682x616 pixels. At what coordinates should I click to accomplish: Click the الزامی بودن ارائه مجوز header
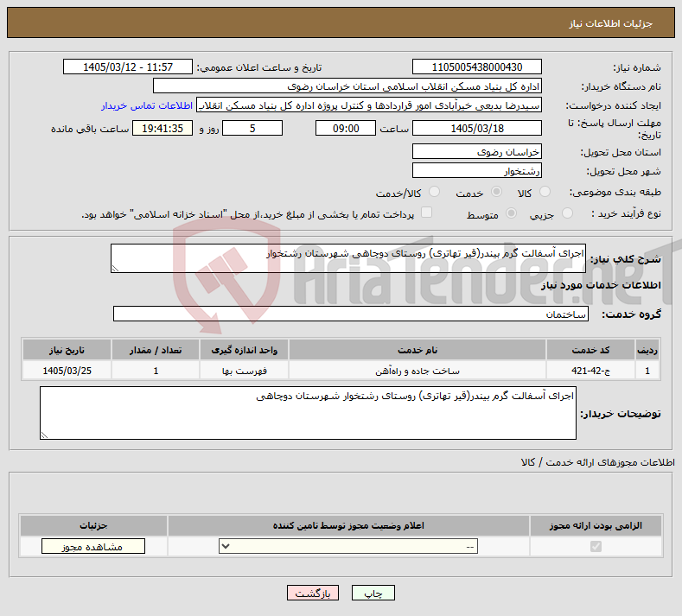pyautogui.click(x=596, y=525)
